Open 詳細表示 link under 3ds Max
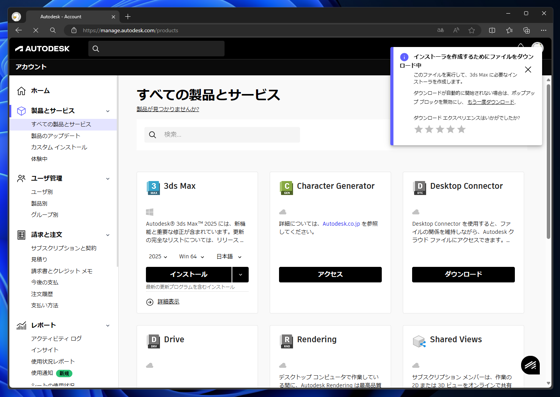The width and height of the screenshot is (560, 397). (x=169, y=302)
